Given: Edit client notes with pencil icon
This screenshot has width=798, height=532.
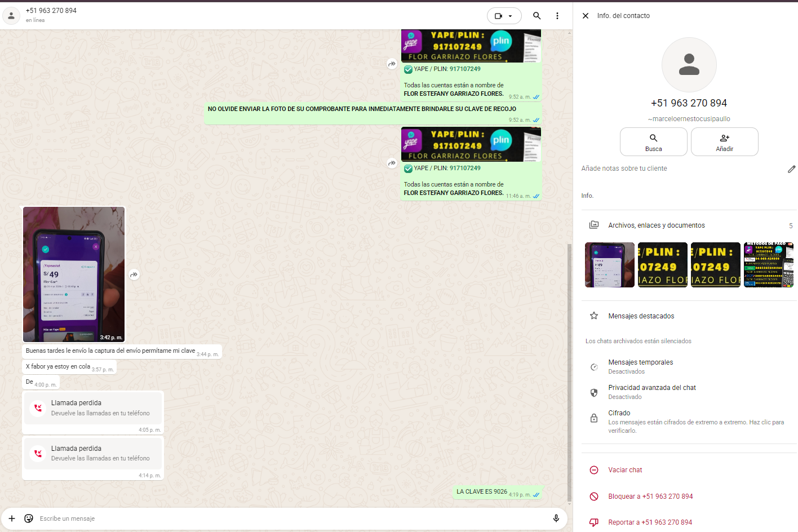Looking at the screenshot, I should tap(791, 169).
